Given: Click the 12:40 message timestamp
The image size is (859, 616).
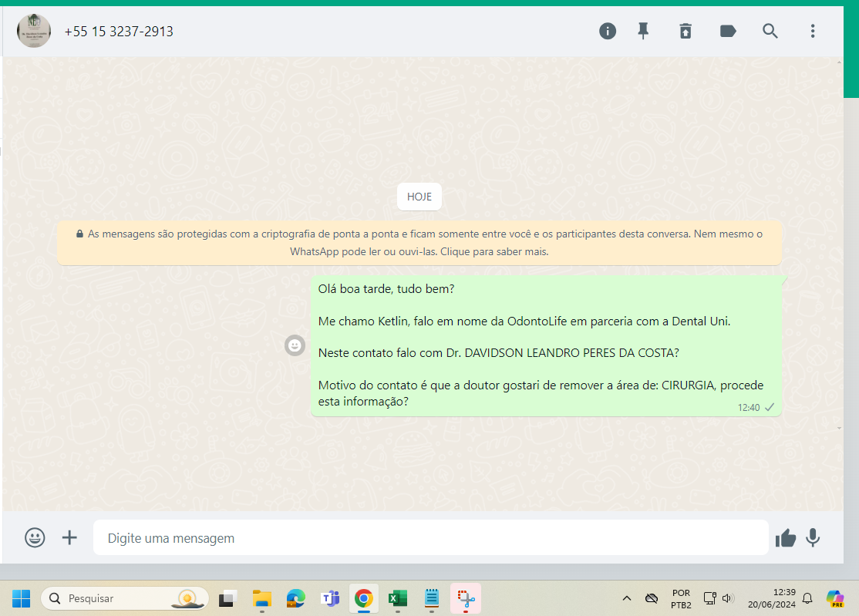Looking at the screenshot, I should coord(748,407).
